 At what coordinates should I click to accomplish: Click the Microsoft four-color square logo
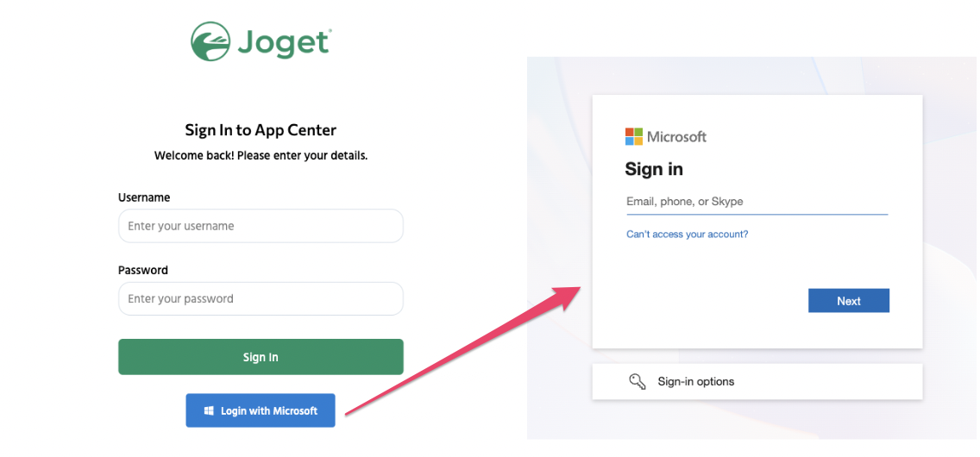634,137
